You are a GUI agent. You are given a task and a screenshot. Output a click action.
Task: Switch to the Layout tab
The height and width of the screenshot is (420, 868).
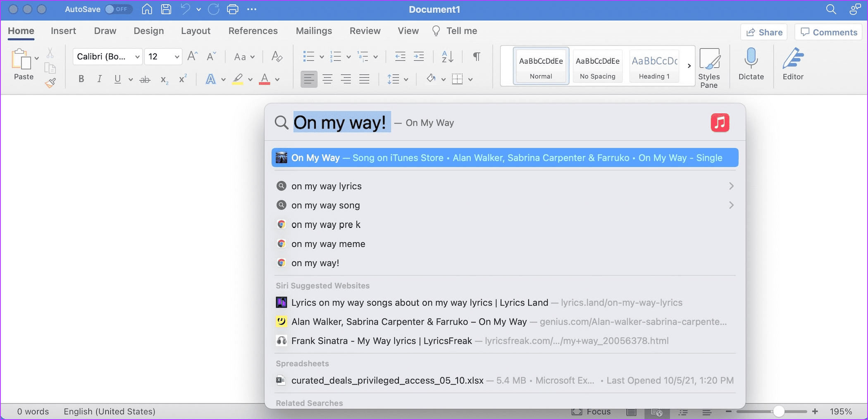click(x=196, y=31)
